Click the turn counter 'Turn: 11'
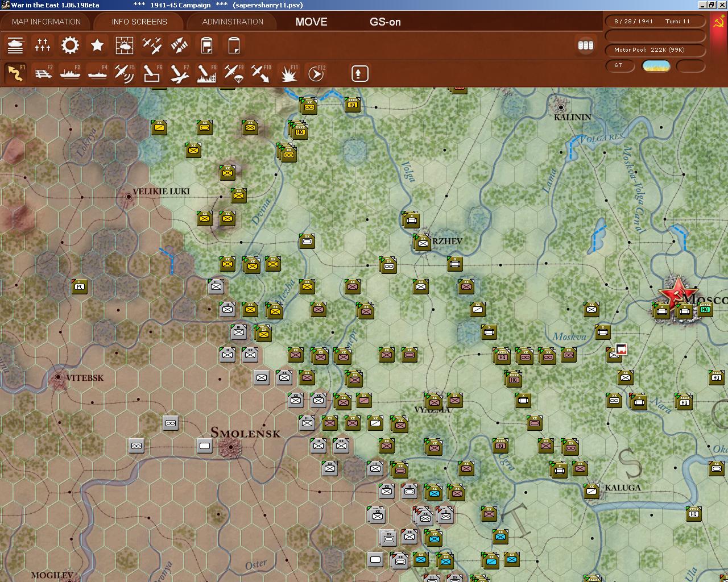The width and height of the screenshot is (728, 582). [x=677, y=21]
